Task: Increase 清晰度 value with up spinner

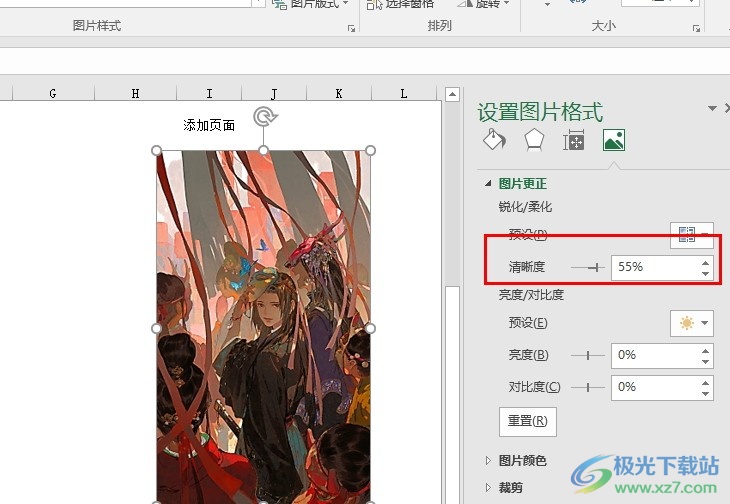Action: pyautogui.click(x=706, y=262)
